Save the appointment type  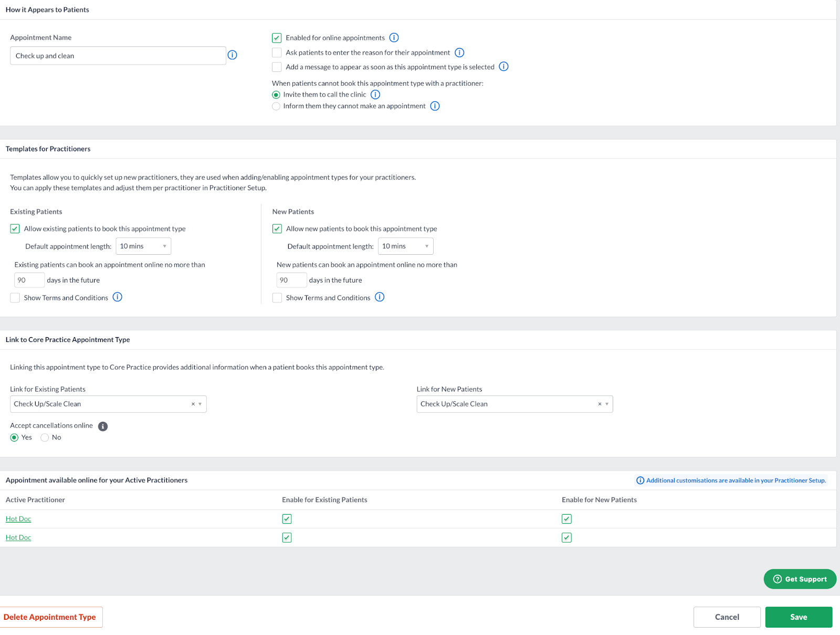tap(799, 617)
